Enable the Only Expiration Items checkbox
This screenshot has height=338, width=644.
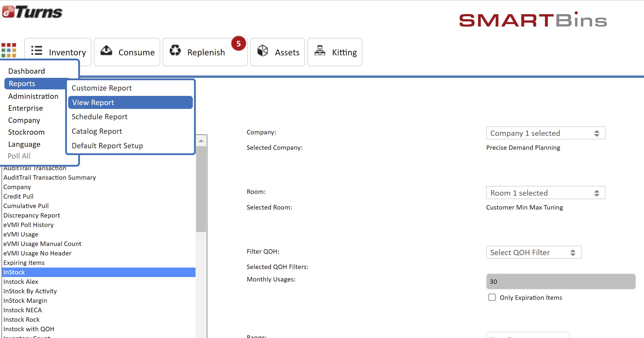coord(492,297)
